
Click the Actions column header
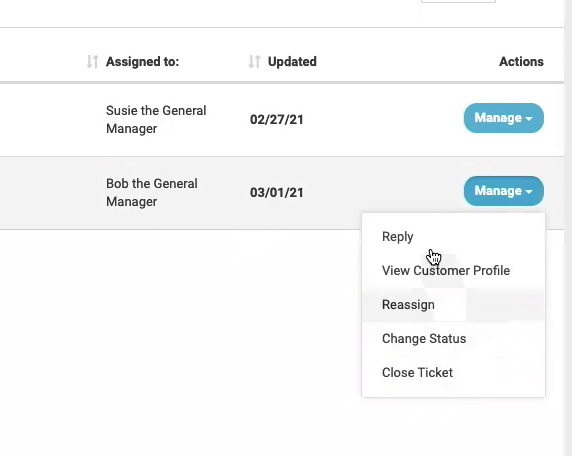[x=521, y=62]
